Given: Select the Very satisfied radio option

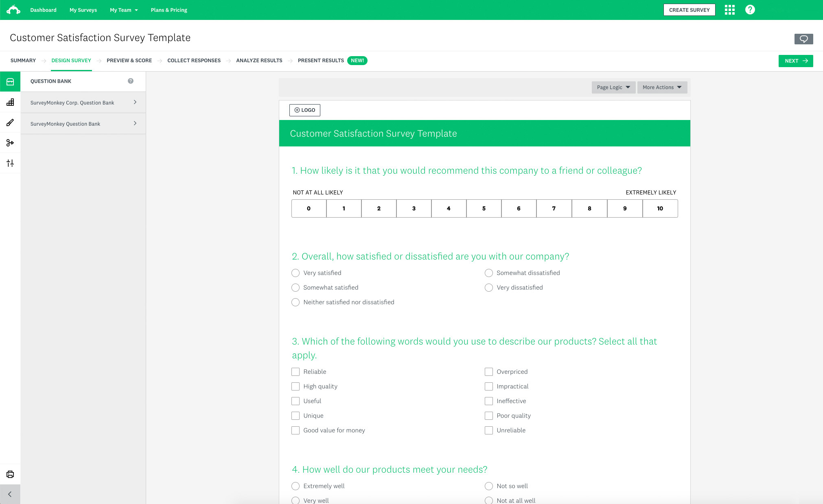Looking at the screenshot, I should 295,273.
